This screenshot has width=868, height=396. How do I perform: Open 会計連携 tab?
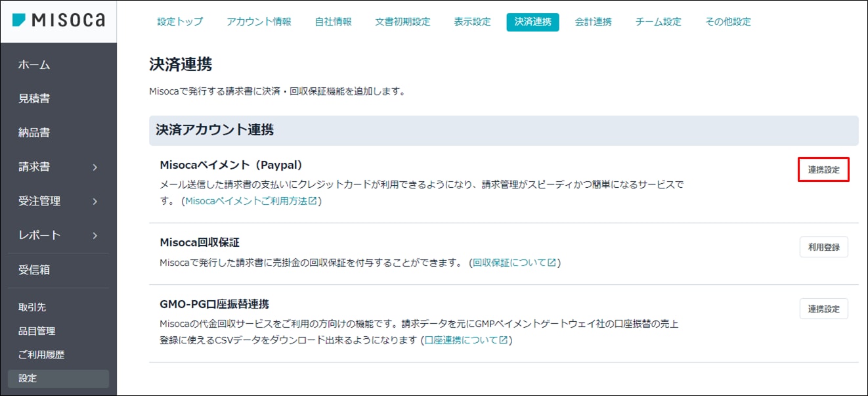[x=593, y=22]
